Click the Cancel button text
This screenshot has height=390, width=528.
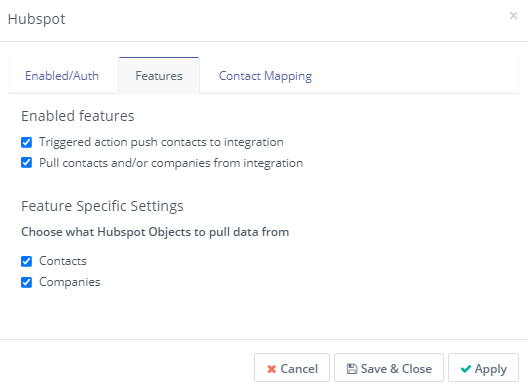[299, 369]
